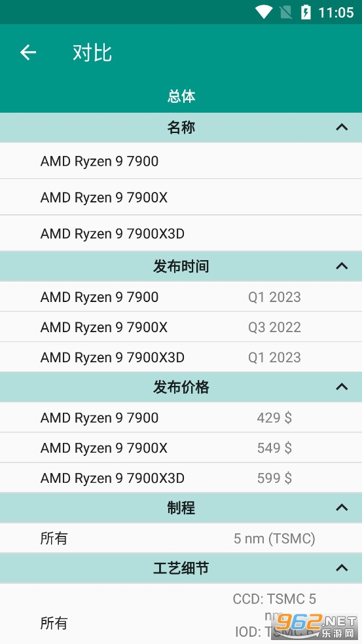362x644 pixels.
Task: Click the 5 nm (TSMC) value
Action: click(274, 539)
